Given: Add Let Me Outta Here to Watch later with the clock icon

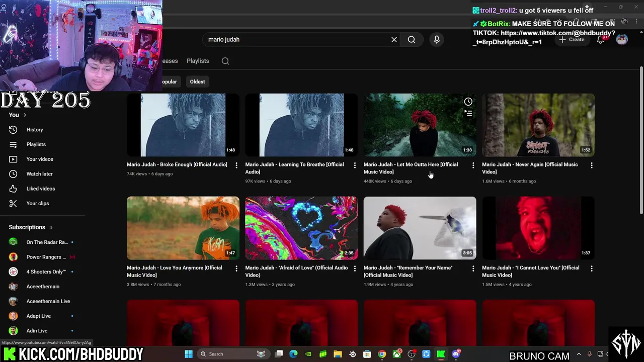Looking at the screenshot, I should pos(468,102).
